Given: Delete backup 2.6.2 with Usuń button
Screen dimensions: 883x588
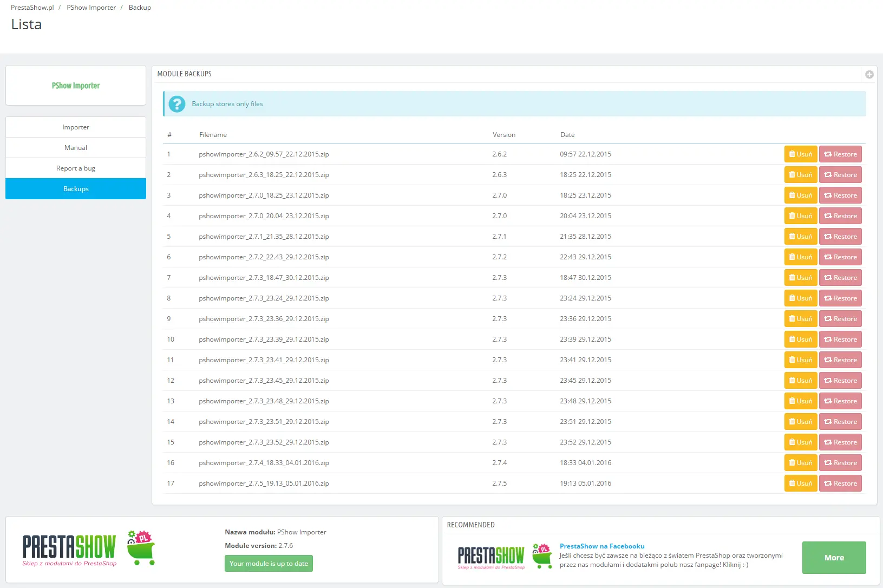Looking at the screenshot, I should (x=800, y=154).
